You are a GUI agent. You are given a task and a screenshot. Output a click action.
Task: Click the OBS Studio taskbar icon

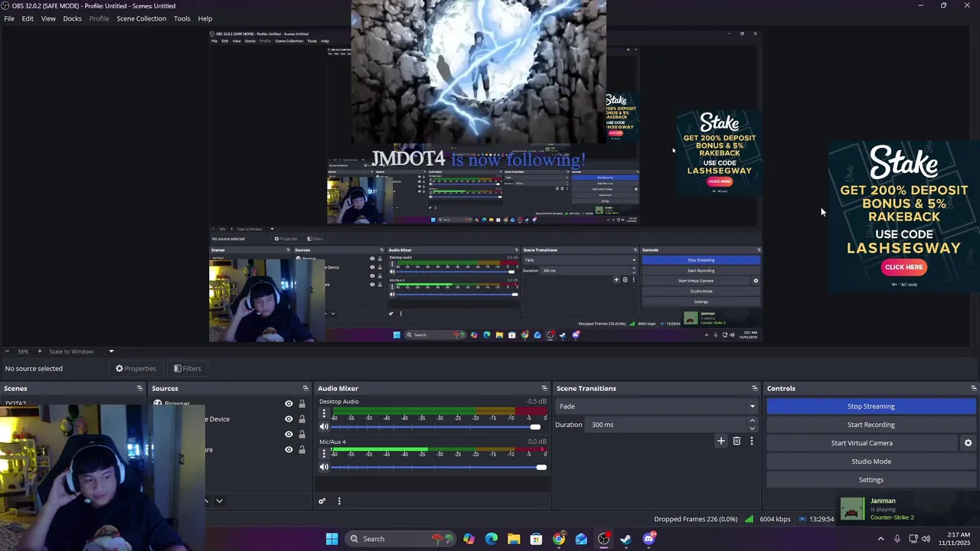click(x=604, y=539)
